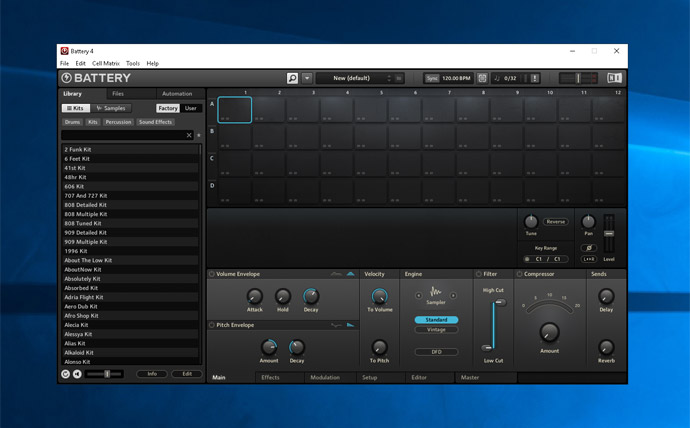
Task: Click the Attack knob
Action: click(254, 296)
